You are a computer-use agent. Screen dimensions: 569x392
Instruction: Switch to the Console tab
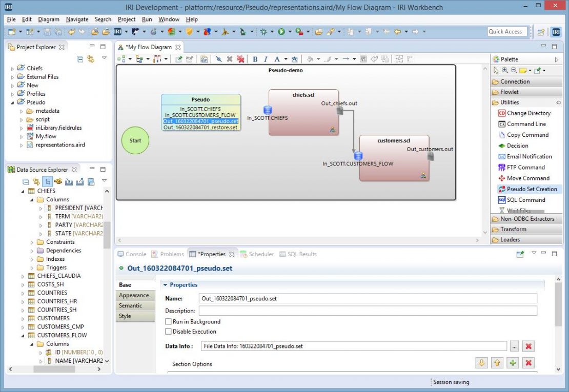click(x=132, y=254)
